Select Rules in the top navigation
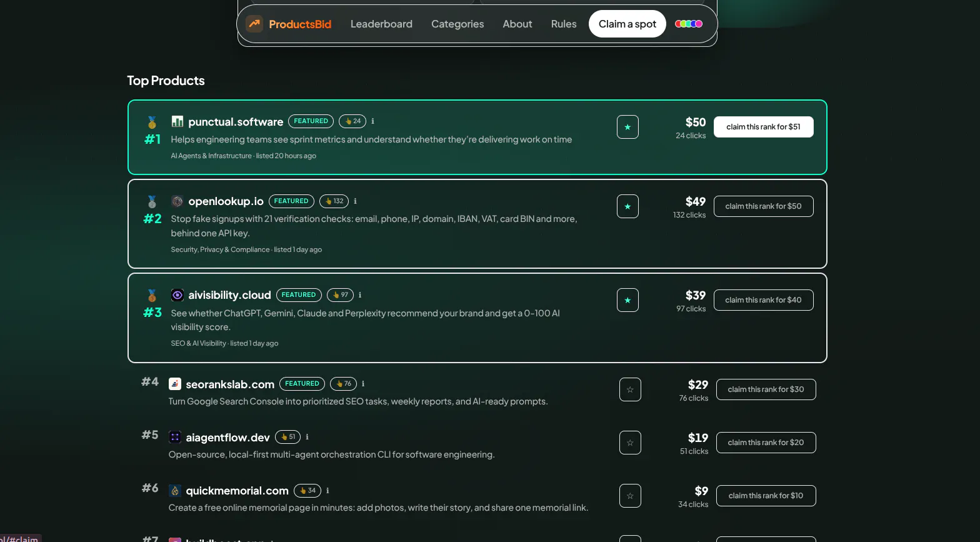 pos(564,24)
